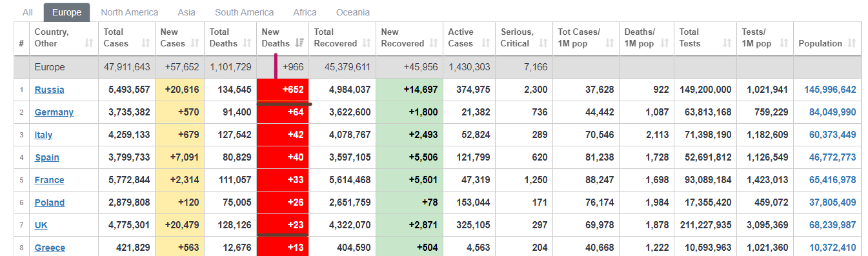Click Italy deaths per million 2,113
The width and height of the screenshot is (868, 256).
(658, 135)
